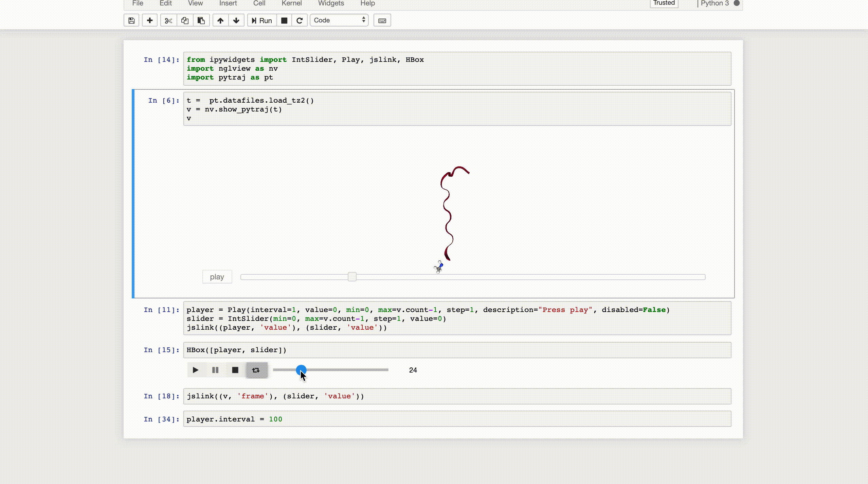Move the selected cell down

tap(236, 20)
